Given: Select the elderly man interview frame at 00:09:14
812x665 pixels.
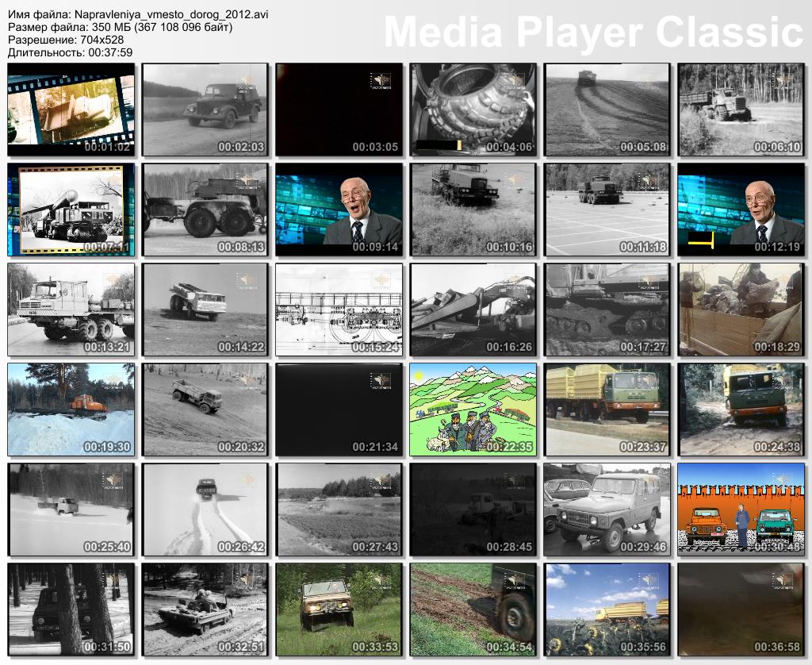Looking at the screenshot, I should pos(339,209).
